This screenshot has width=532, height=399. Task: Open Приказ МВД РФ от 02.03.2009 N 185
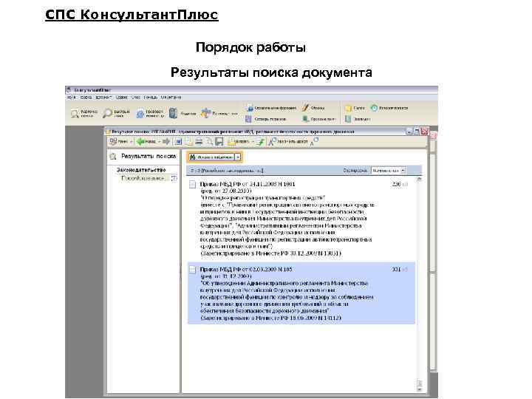[246, 269]
